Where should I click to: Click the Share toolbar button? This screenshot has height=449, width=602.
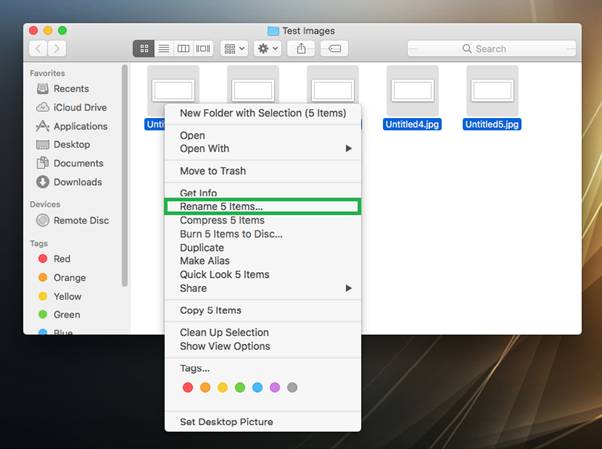click(301, 48)
